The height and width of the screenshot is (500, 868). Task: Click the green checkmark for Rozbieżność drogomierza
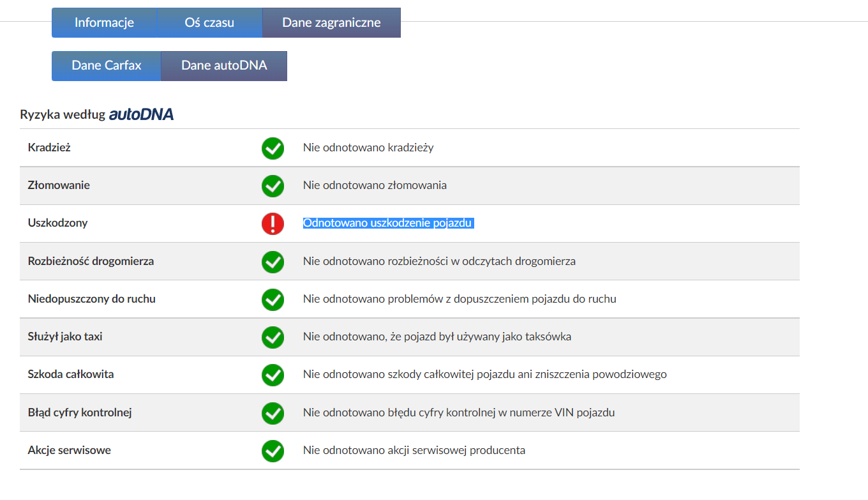273,261
